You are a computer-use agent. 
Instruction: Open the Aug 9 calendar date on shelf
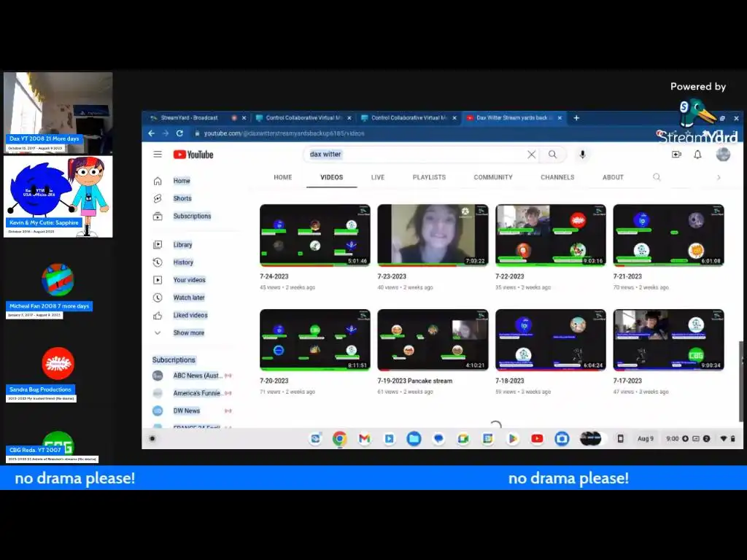pos(646,438)
